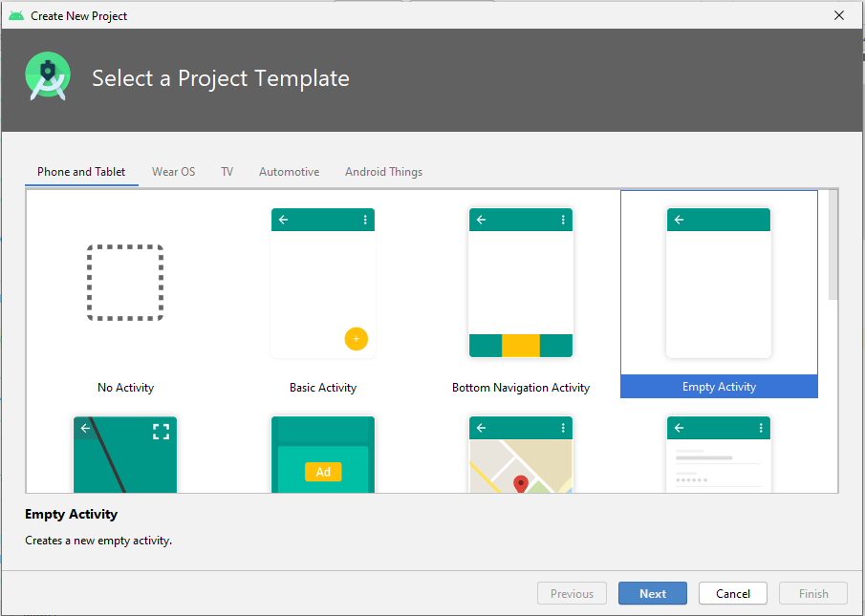Click the yellow segment of the Bottom Navigation bar

pos(520,345)
